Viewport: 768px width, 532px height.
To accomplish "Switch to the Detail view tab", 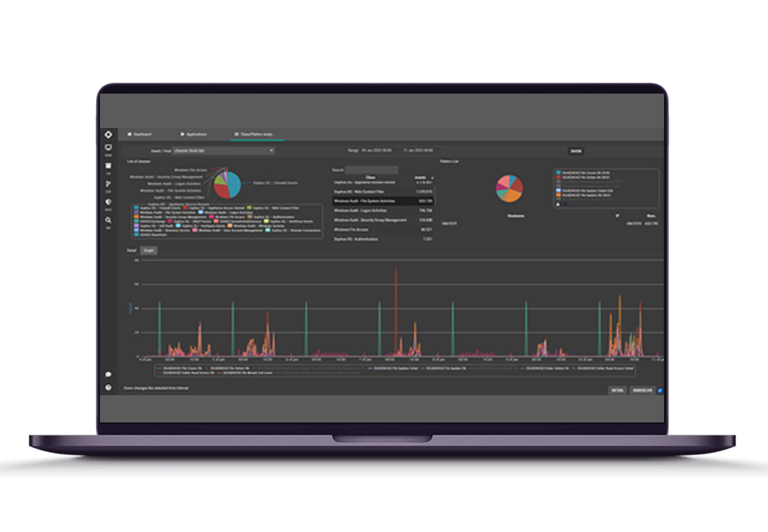I will tap(132, 250).
